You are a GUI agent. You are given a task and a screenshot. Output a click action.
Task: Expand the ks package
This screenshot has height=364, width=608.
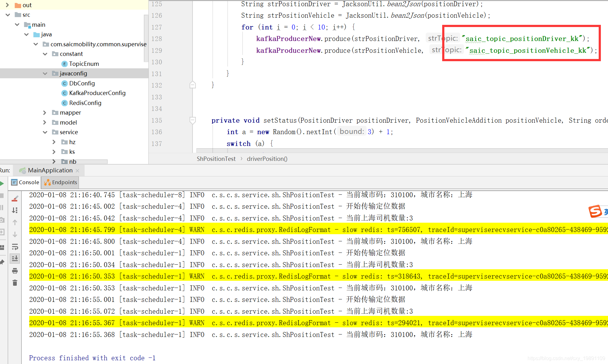[x=54, y=152]
